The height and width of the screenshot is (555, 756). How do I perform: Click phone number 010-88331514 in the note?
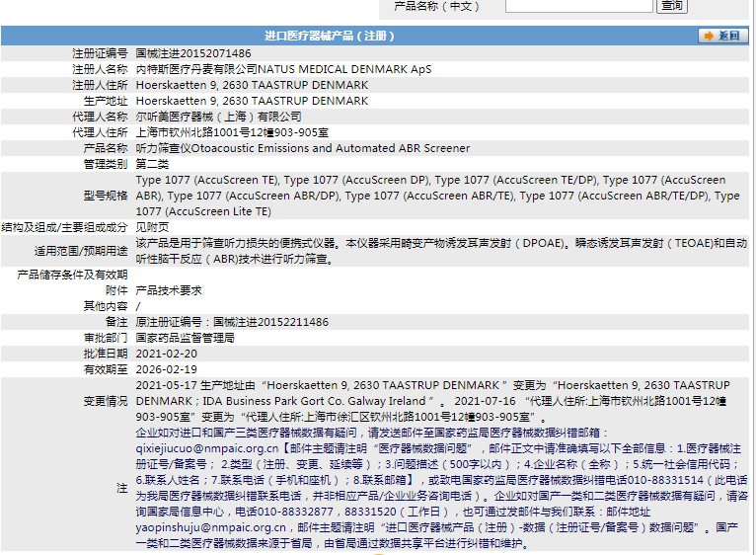665,480
